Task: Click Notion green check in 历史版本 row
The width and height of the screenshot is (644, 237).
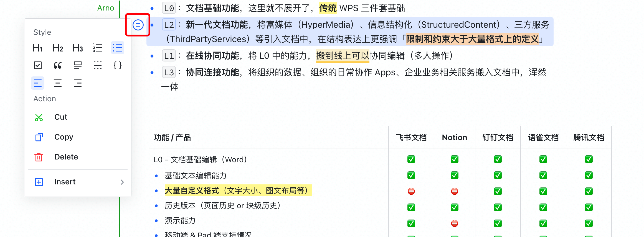Action: [455, 207]
